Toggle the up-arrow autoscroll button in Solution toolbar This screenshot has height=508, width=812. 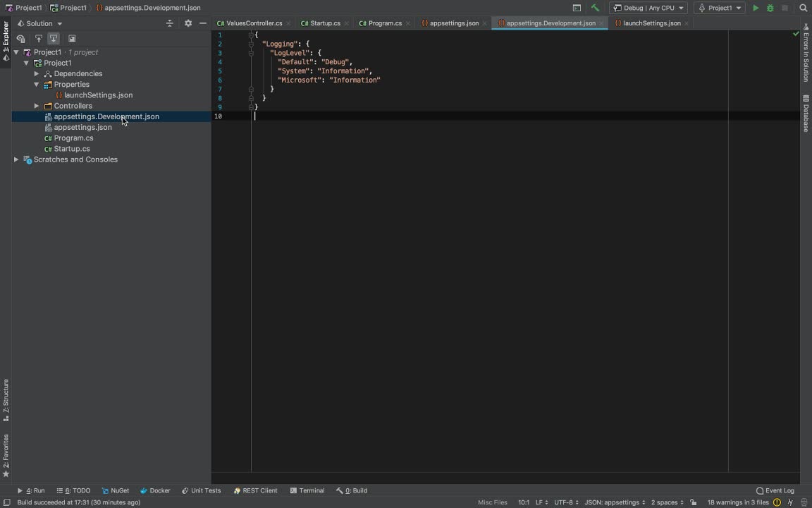(x=38, y=38)
